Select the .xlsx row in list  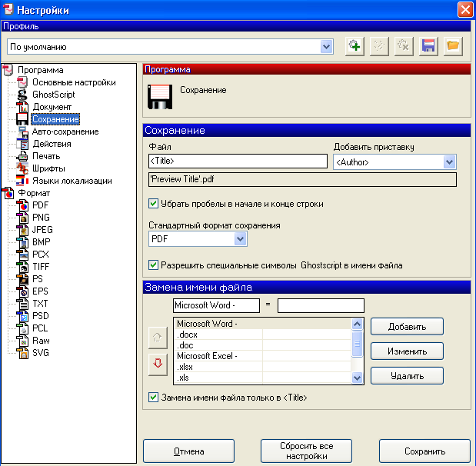263,367
